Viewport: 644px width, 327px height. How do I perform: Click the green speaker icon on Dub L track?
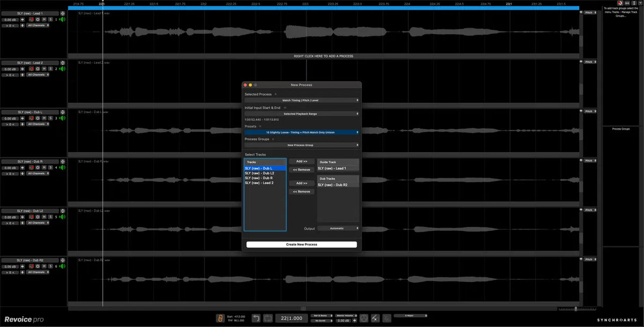point(63,117)
